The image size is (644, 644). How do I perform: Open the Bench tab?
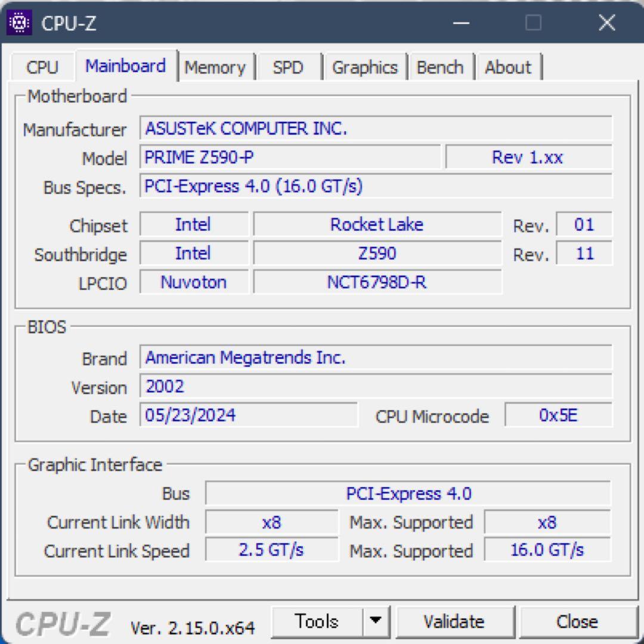(440, 67)
